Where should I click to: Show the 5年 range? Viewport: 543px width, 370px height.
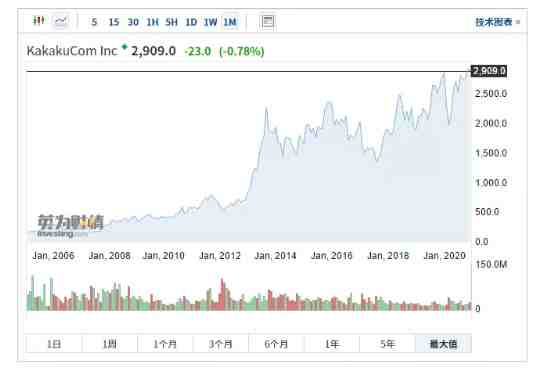point(387,344)
